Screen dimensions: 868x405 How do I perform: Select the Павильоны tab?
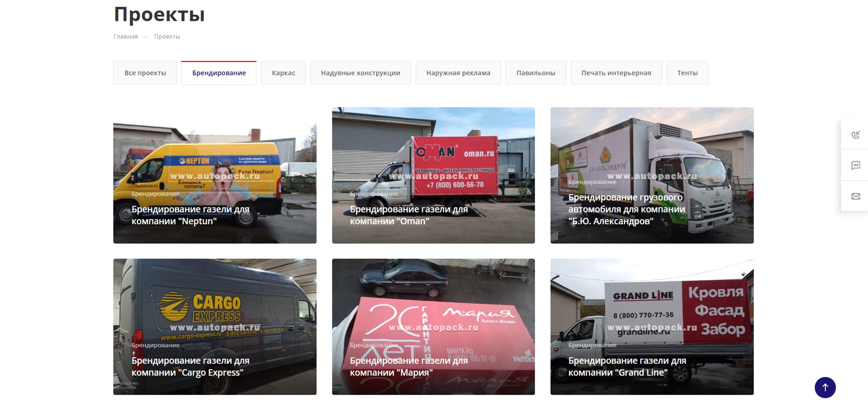(536, 73)
